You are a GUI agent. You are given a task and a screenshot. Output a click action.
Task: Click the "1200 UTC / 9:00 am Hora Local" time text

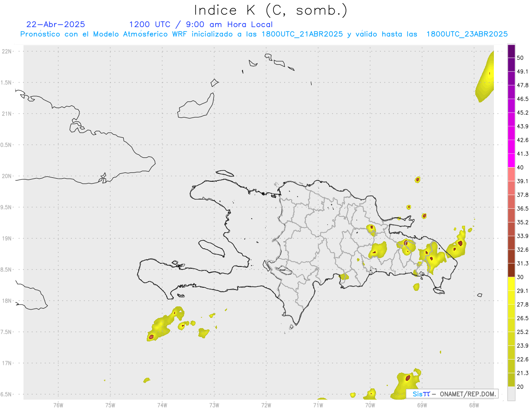(x=201, y=24)
